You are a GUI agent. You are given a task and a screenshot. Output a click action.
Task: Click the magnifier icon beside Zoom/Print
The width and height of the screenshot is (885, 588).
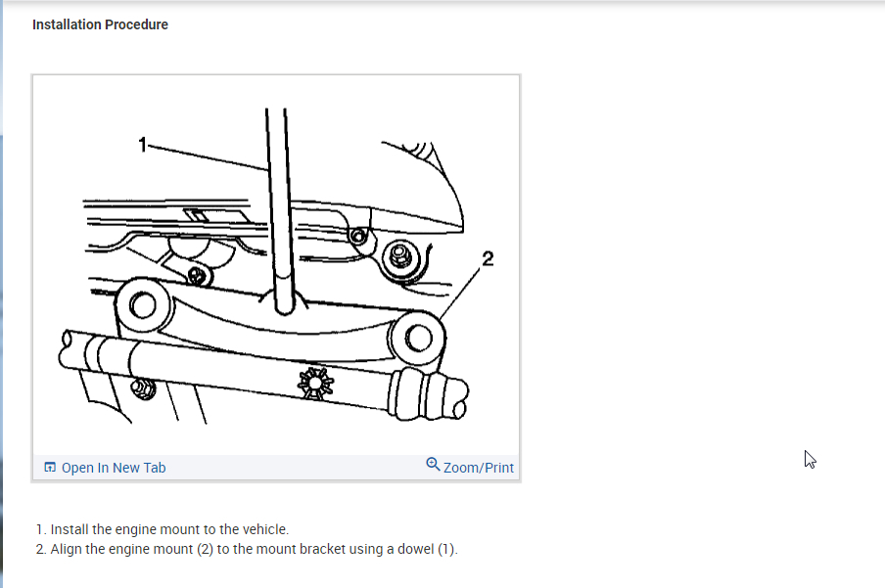coord(433,464)
